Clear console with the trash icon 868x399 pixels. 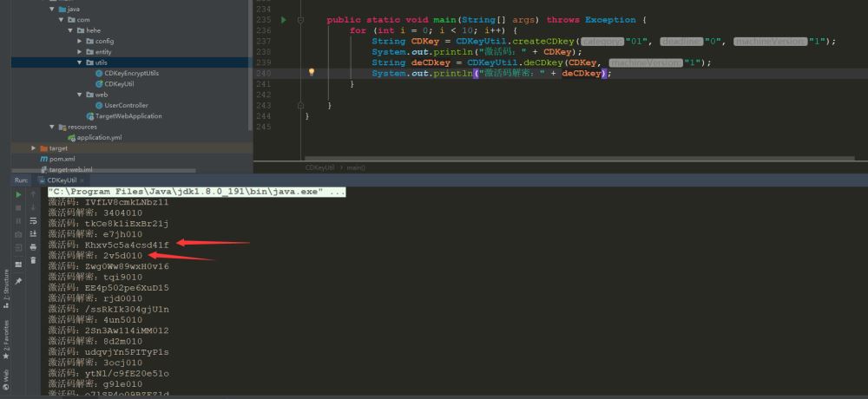point(33,260)
